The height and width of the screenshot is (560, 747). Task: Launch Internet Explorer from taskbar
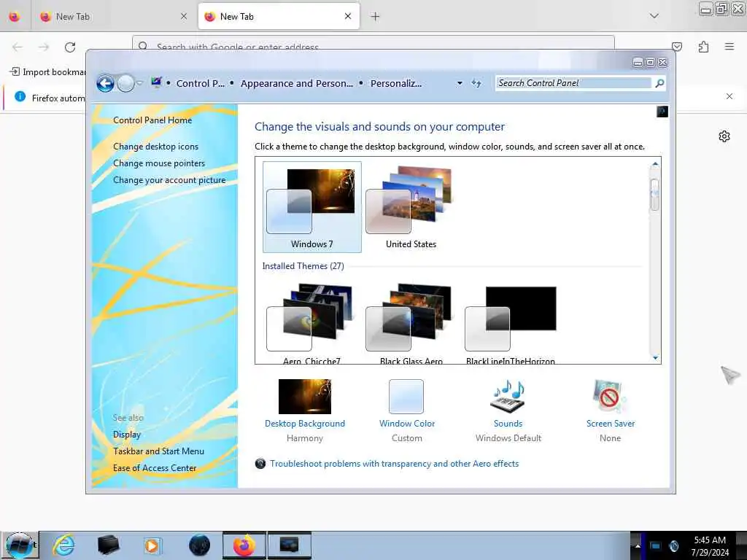[x=63, y=545]
